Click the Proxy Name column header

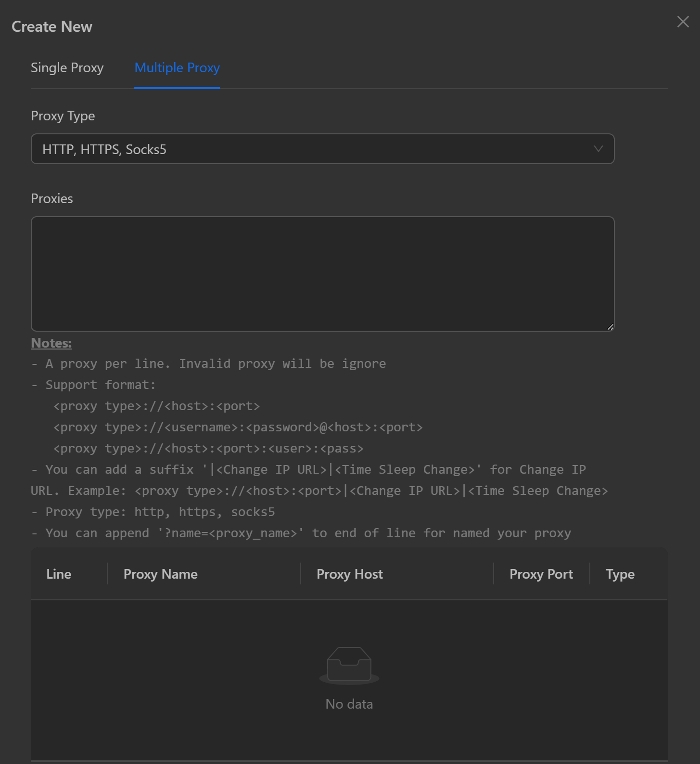pyautogui.click(x=161, y=574)
